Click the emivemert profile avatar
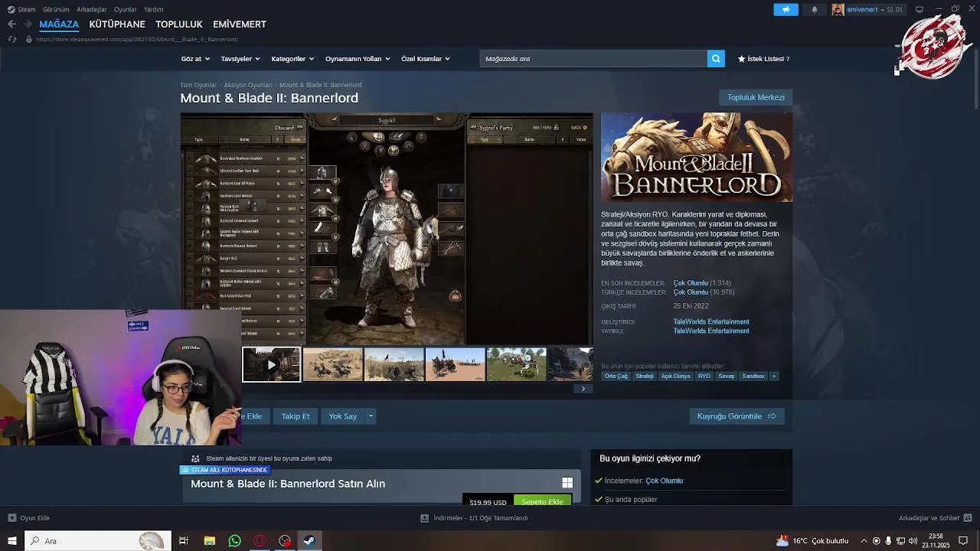The width and height of the screenshot is (980, 551). [838, 9]
